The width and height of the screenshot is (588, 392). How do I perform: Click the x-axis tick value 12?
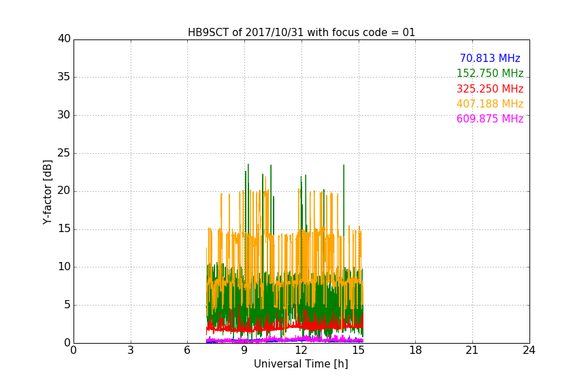tap(301, 350)
